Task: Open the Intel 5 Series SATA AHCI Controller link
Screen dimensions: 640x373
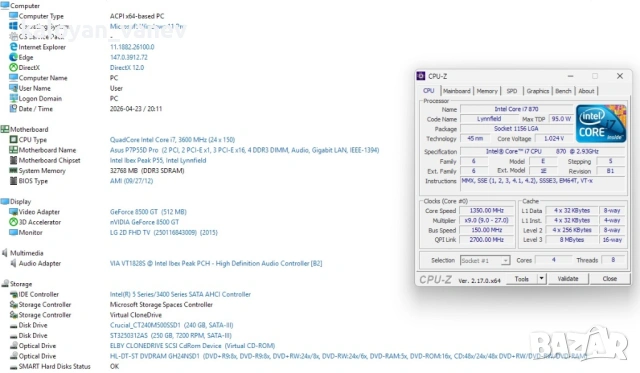Action: pyautogui.click(x=180, y=294)
